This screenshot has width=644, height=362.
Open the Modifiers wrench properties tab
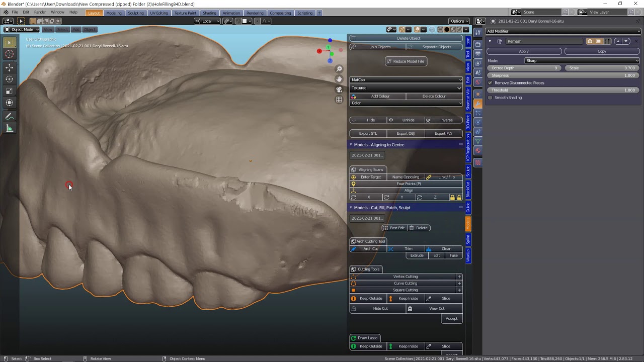477,104
